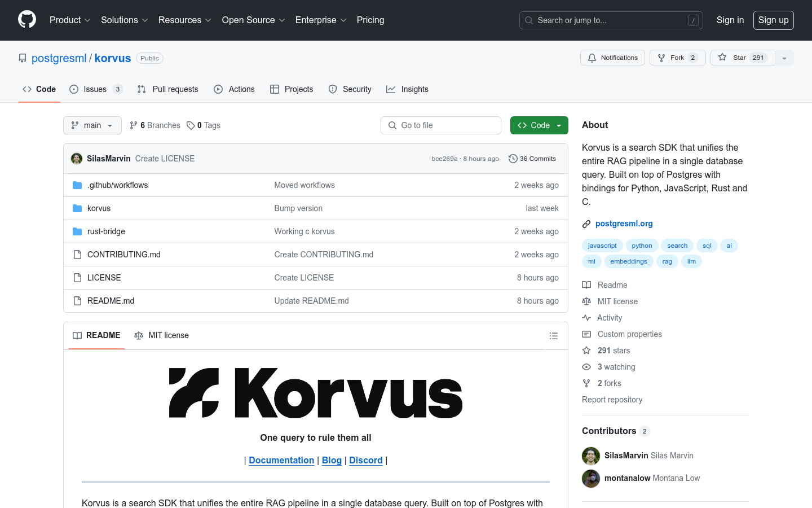The height and width of the screenshot is (508, 812).
Task: Open the Product dropdown menu
Action: 70,20
